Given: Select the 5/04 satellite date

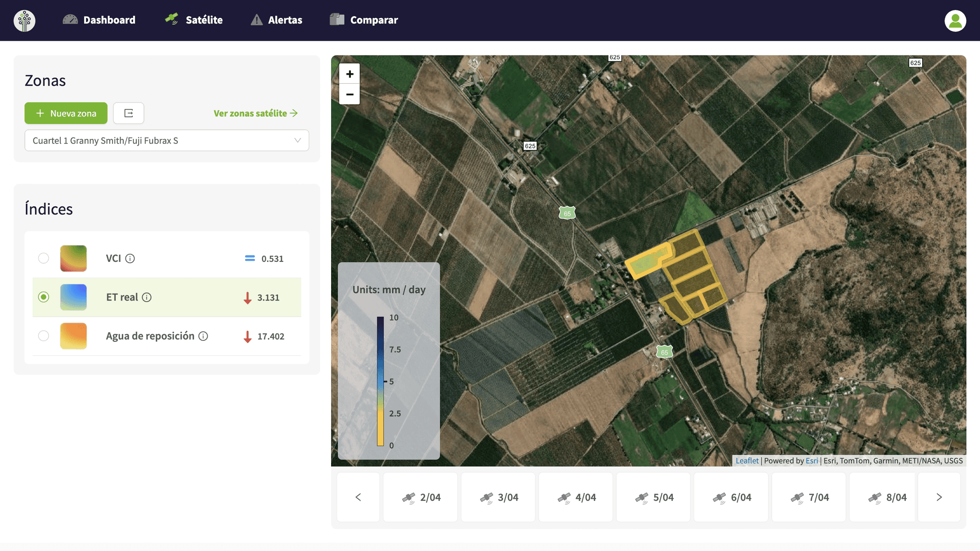Looking at the screenshot, I should pos(654,497).
